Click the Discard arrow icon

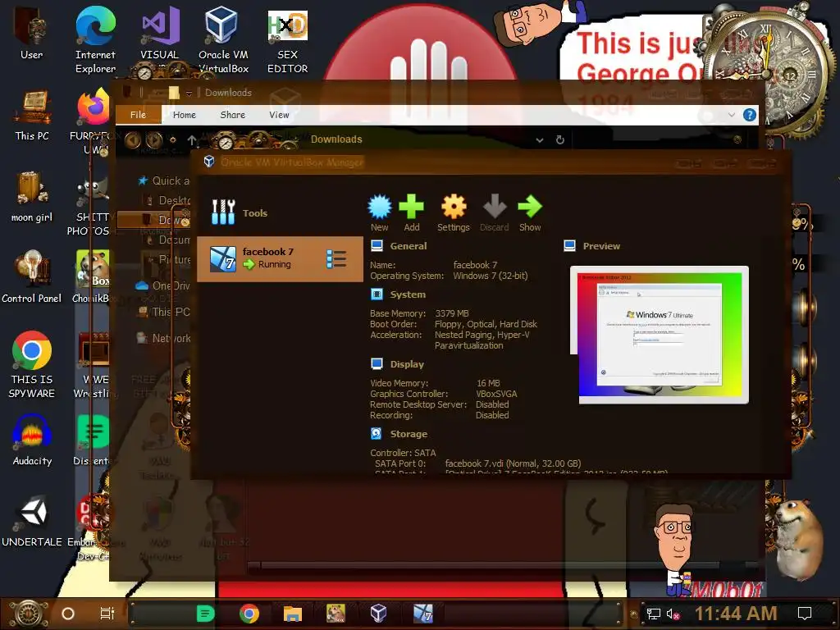point(495,208)
